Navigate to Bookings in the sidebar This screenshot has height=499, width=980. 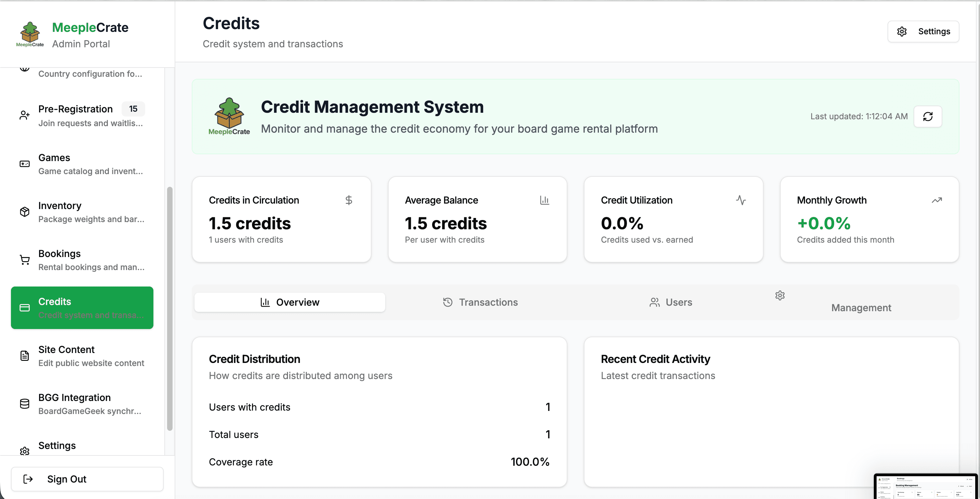pyautogui.click(x=82, y=259)
